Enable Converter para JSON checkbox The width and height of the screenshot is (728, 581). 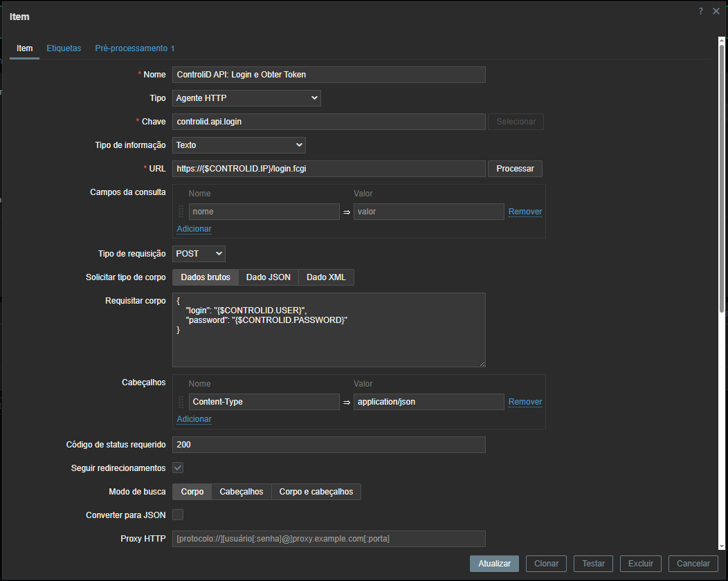(x=178, y=515)
